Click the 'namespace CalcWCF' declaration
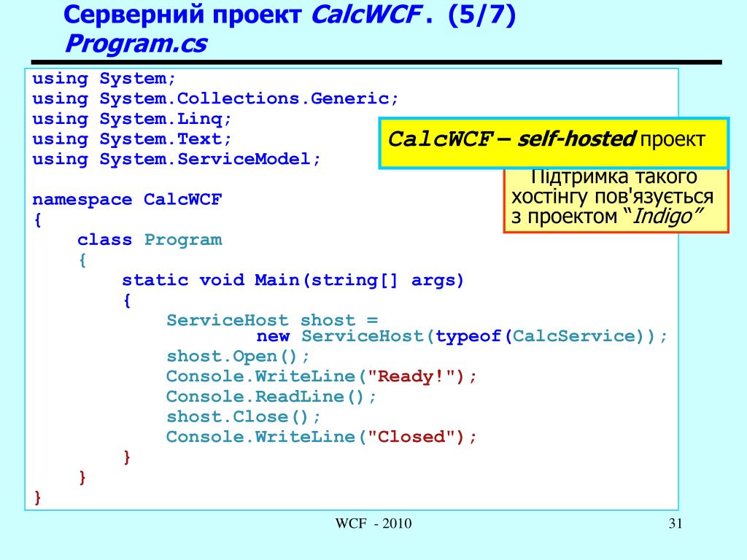This screenshot has height=560, width=747. click(127, 200)
